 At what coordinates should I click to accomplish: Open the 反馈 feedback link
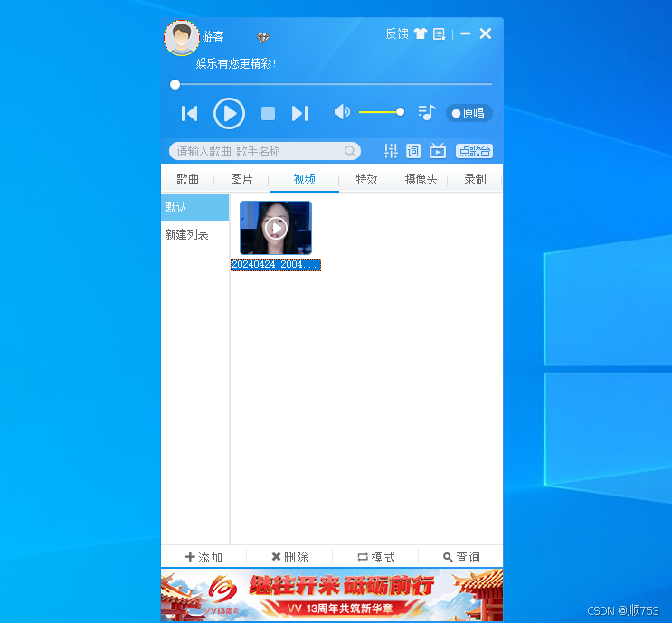(x=397, y=33)
